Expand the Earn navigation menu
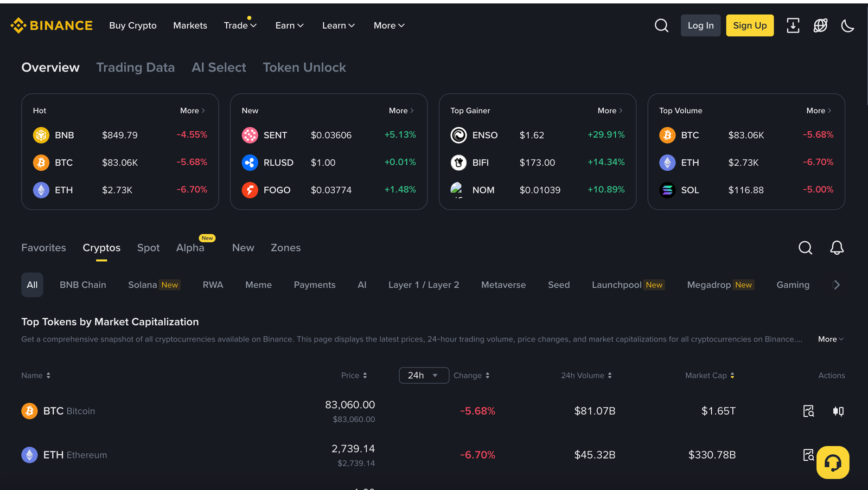Image resolution: width=868 pixels, height=490 pixels. [289, 25]
